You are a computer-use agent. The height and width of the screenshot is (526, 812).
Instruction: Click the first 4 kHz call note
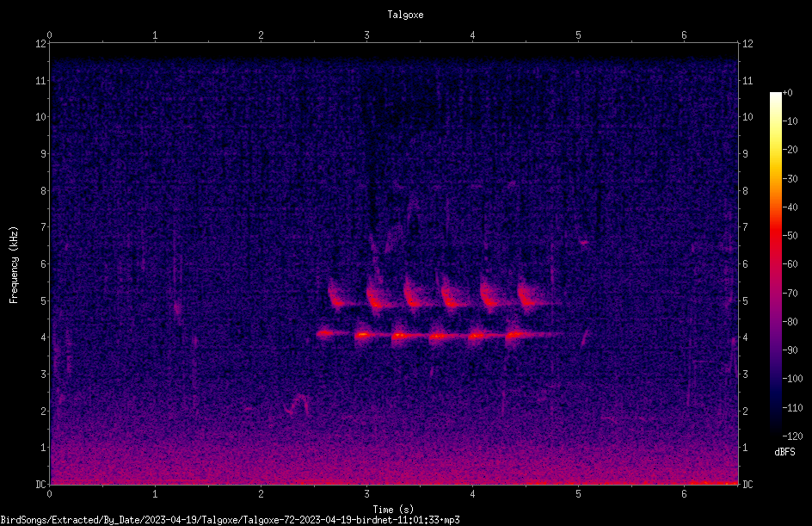(326, 333)
